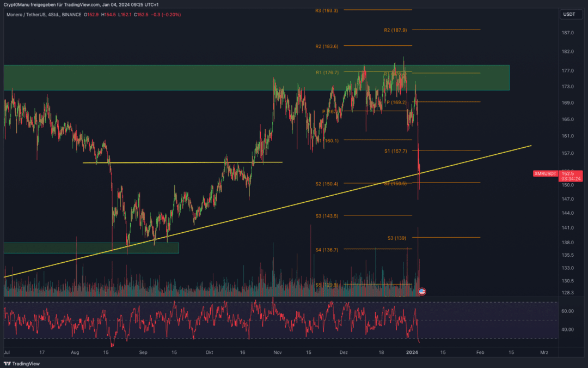
Task: Click the 133.0 price axis label
Action: click(x=567, y=268)
